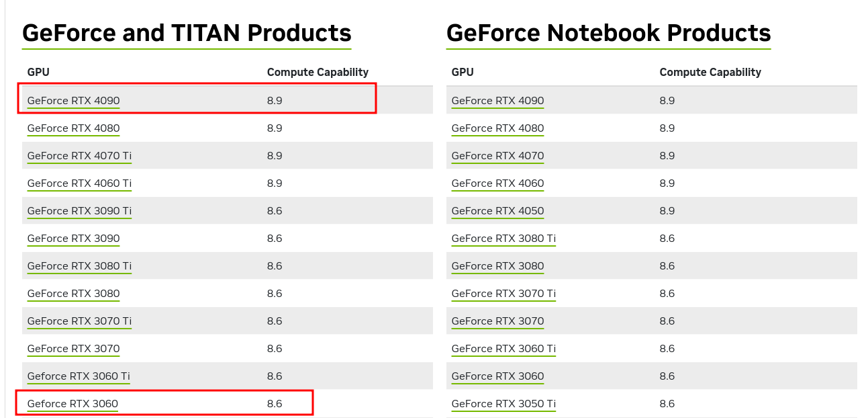
Task: Open the notebook GeForce RTX 3060 Ti link
Action: pyautogui.click(x=503, y=349)
